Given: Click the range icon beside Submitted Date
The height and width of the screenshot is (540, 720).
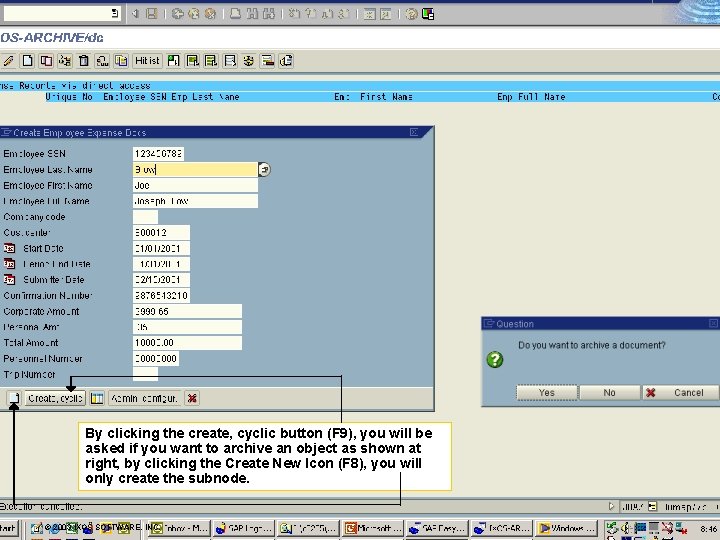Looking at the screenshot, I should click(9, 280).
